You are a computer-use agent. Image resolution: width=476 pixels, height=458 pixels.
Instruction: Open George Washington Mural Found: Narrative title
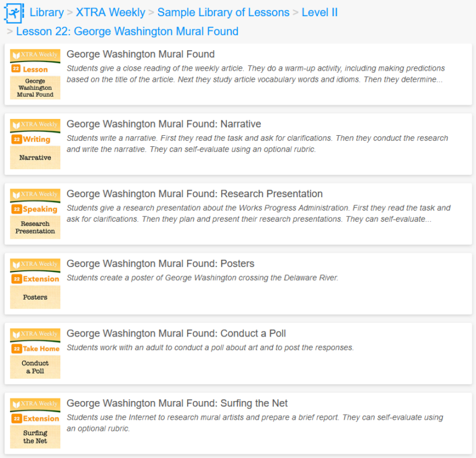164,124
